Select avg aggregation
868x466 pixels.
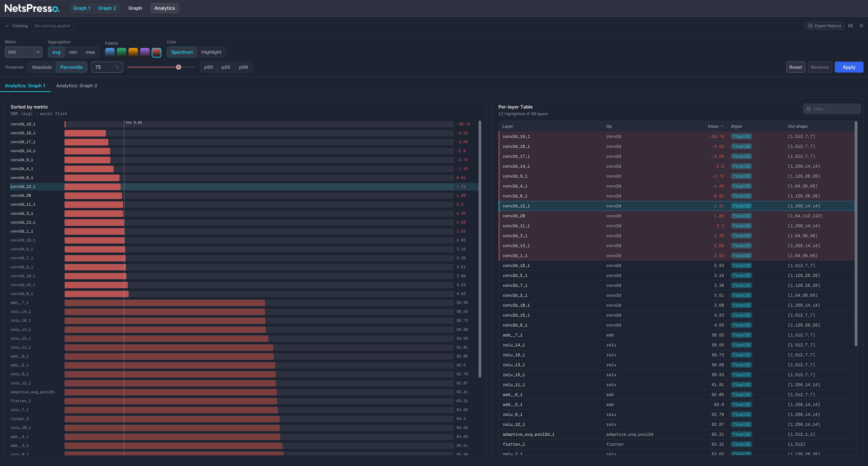point(56,52)
